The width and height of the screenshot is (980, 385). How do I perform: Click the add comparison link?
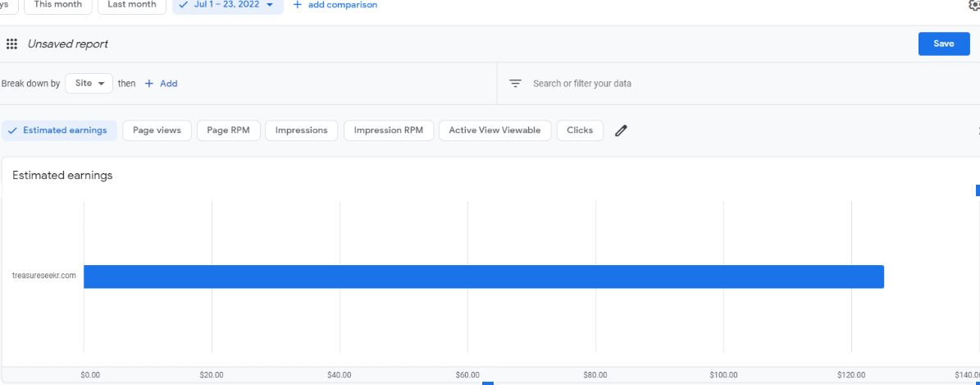pos(343,5)
